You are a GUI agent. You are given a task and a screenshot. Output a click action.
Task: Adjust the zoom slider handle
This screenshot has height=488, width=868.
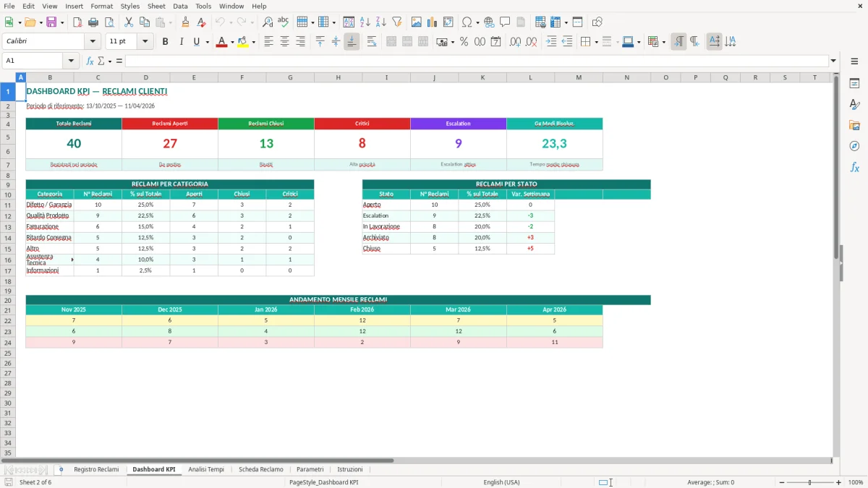coord(809,482)
